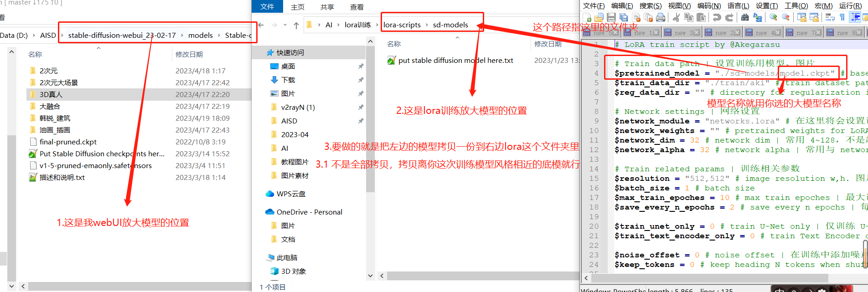The image size is (868, 292).
Task: Click the Save All toolbar icon
Action: click(x=624, y=17)
